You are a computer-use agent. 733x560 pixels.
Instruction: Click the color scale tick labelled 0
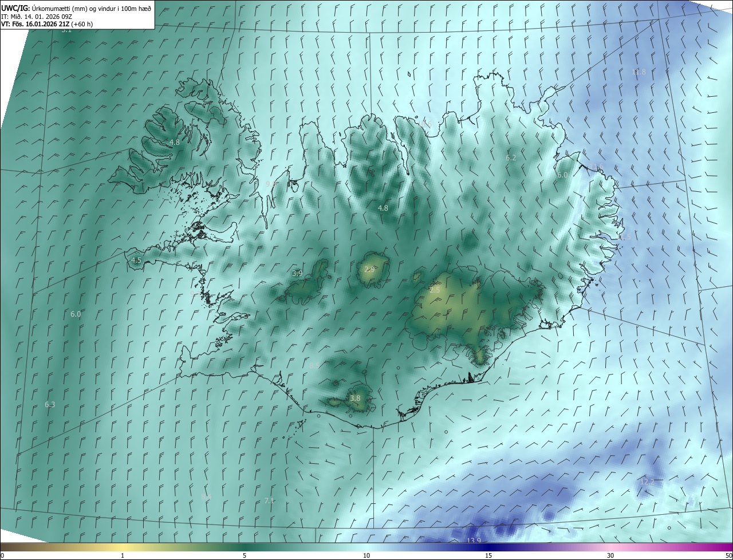(x=2, y=555)
